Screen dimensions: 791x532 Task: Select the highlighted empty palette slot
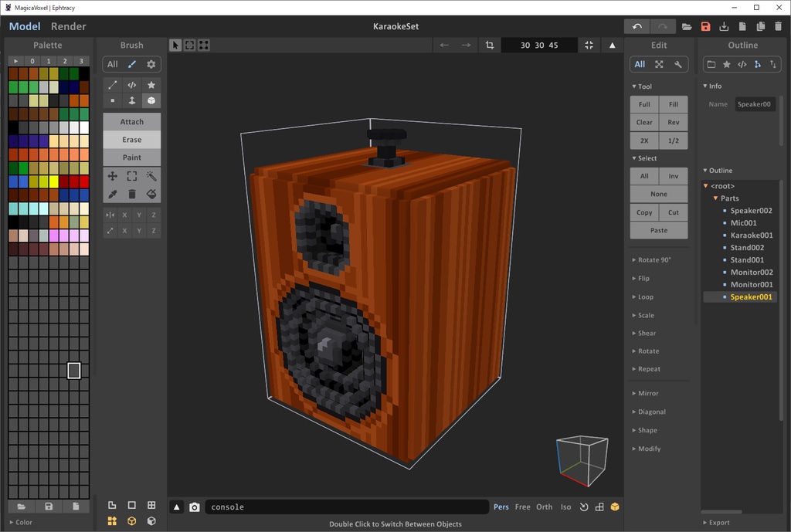click(x=73, y=371)
